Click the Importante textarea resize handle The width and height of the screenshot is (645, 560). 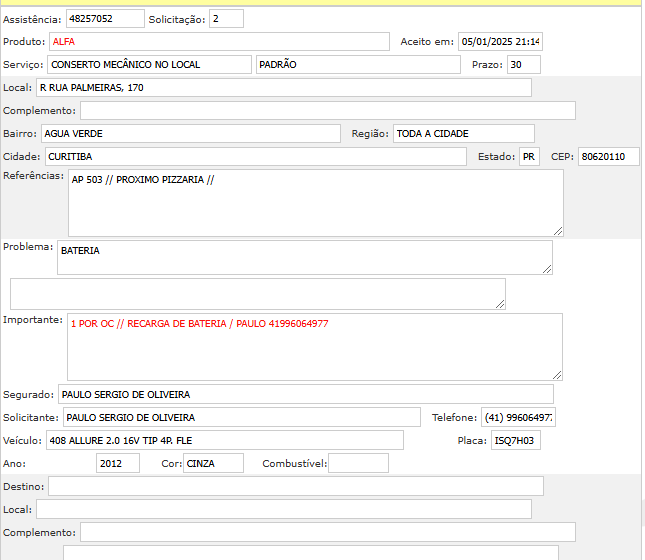(x=557, y=375)
